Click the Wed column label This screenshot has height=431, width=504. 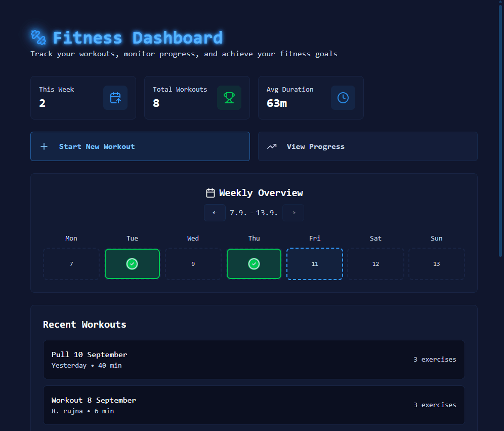tap(193, 239)
